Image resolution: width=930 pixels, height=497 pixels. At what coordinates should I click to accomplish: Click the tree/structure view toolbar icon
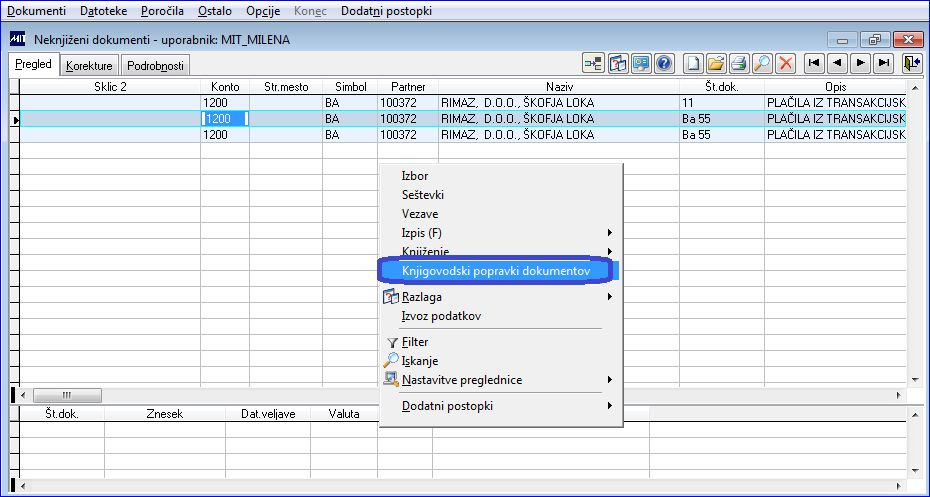coord(593,63)
